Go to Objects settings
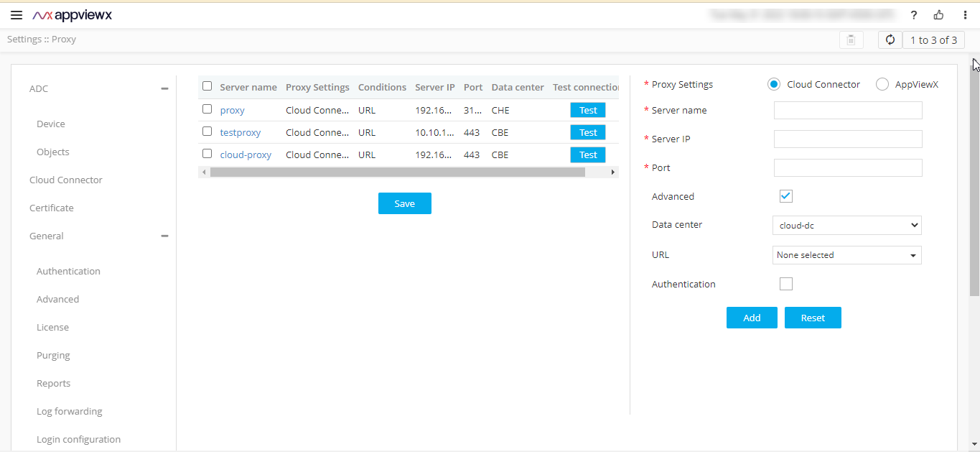The image size is (980, 452). click(53, 152)
